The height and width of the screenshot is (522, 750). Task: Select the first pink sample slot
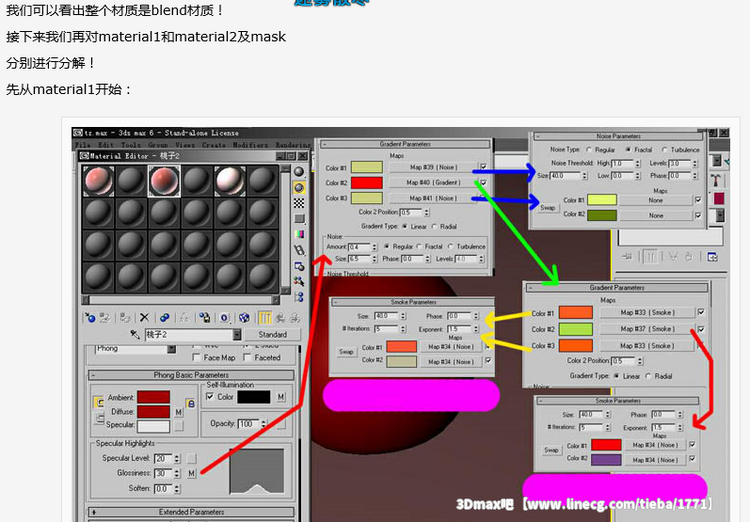pos(99,181)
